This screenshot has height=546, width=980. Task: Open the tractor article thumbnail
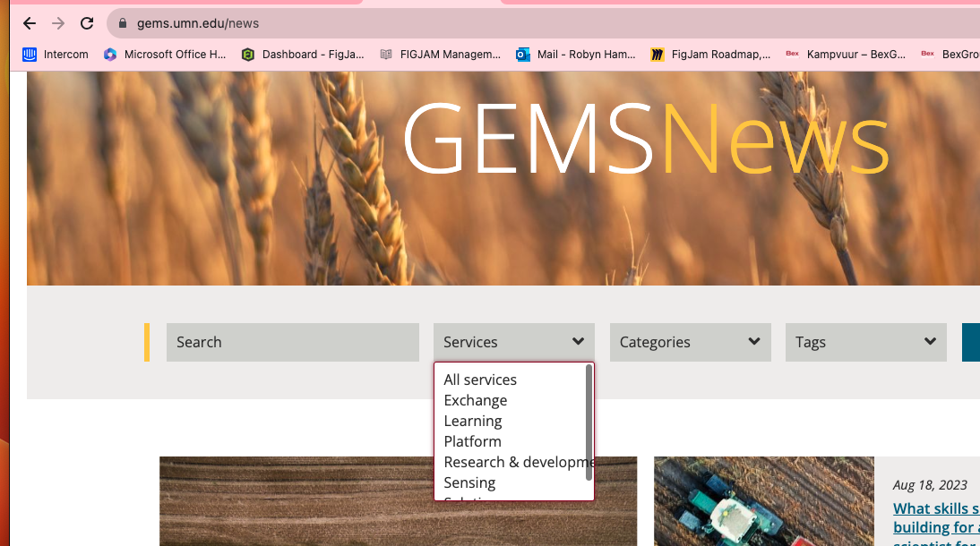coord(763,501)
